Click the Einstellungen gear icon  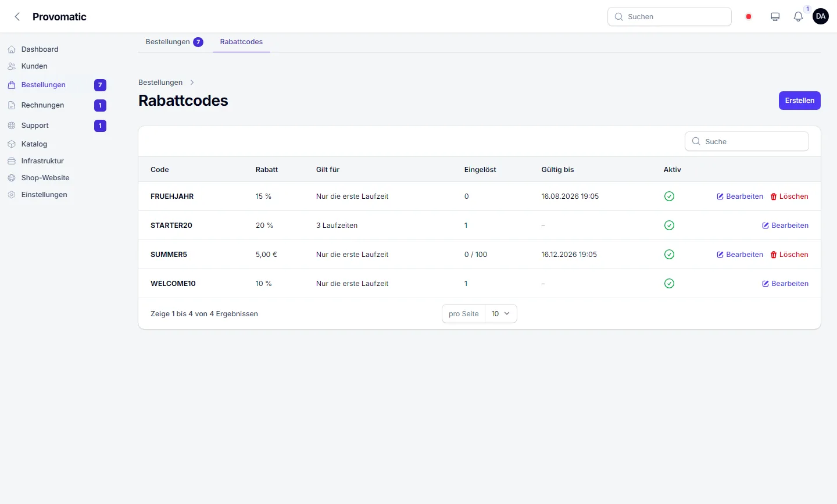click(x=12, y=195)
